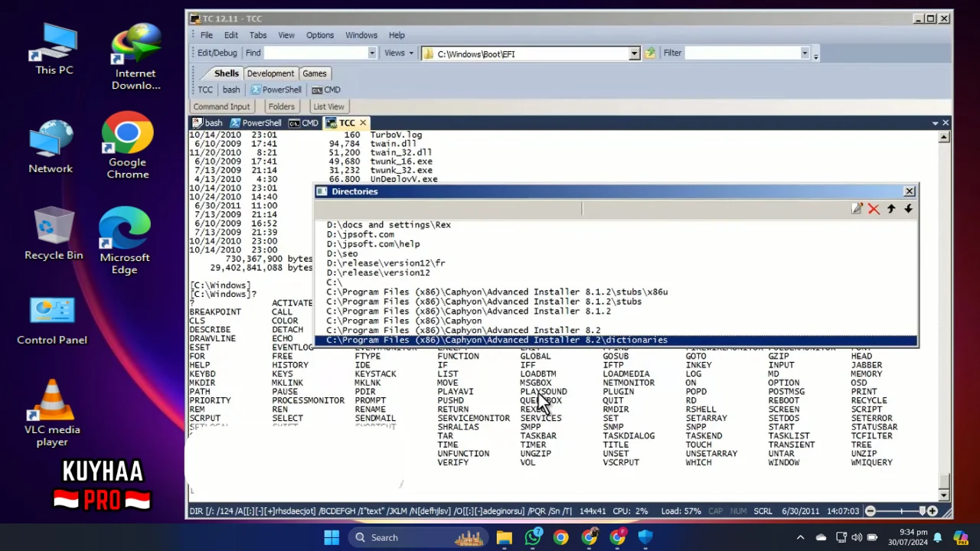The height and width of the screenshot is (551, 980).
Task: Click the Folders button
Action: pyautogui.click(x=281, y=106)
